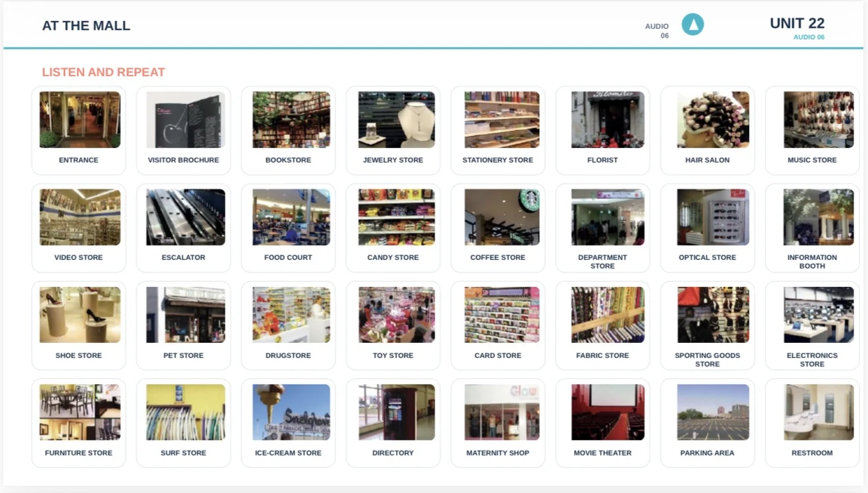Select the Escalator picture card
This screenshot has height=493, width=868.
[183, 228]
